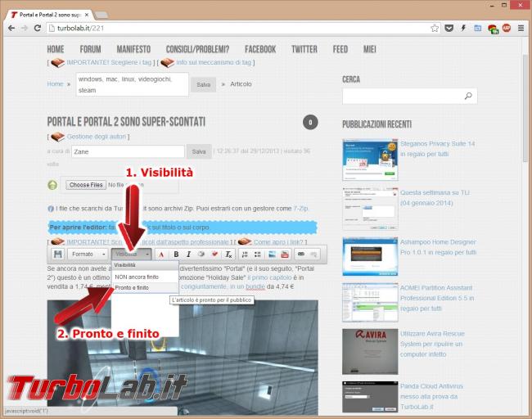Click the lightning bolt extension icon
The height and width of the screenshot is (419, 532).
click(463, 28)
